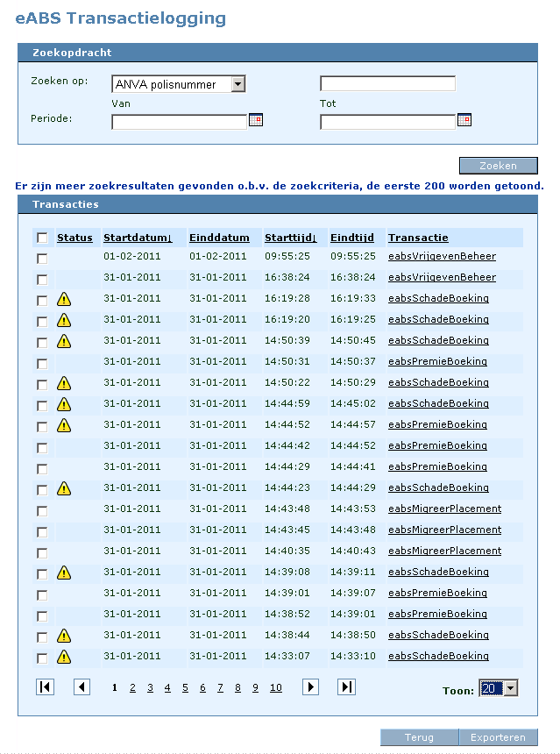The image size is (560, 754).
Task: Click the Exporteren button
Action: (x=498, y=737)
